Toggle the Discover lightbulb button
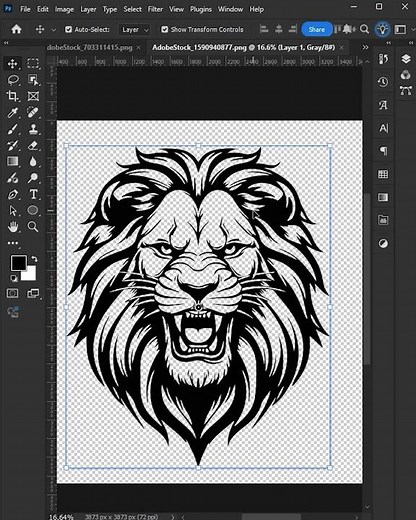This screenshot has width=416, height=520. coord(382,29)
